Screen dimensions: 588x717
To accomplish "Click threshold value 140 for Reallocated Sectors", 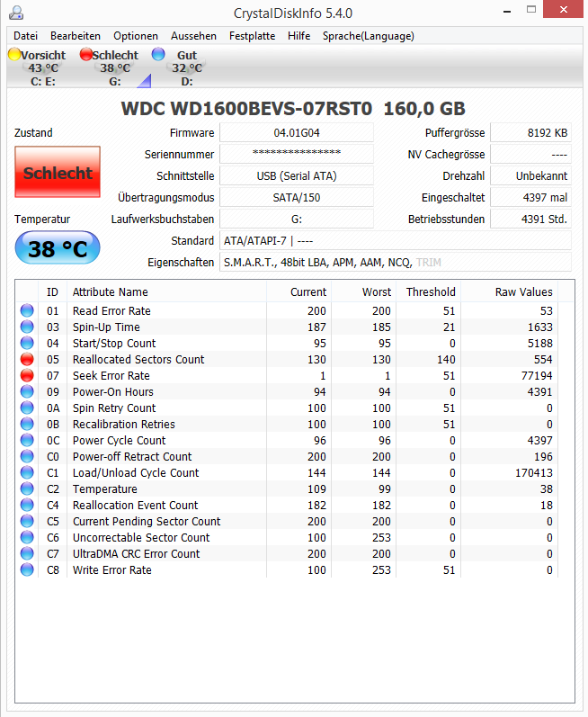I will (x=446, y=360).
